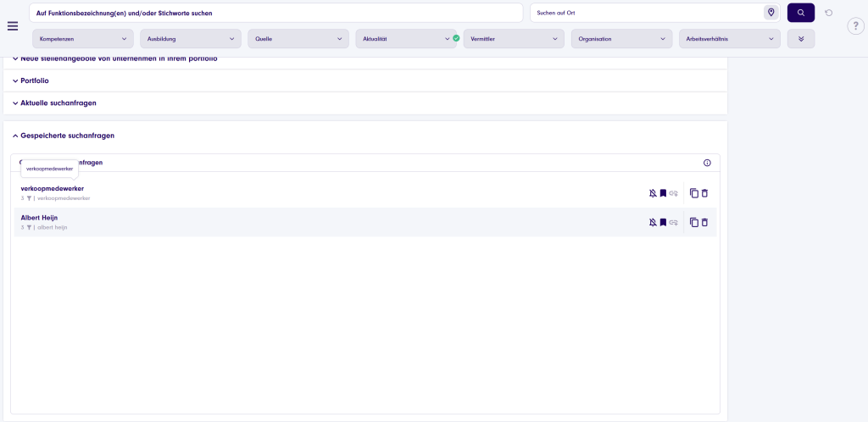This screenshot has width=868, height=422.
Task: Click the location pin icon
Action: tap(771, 13)
